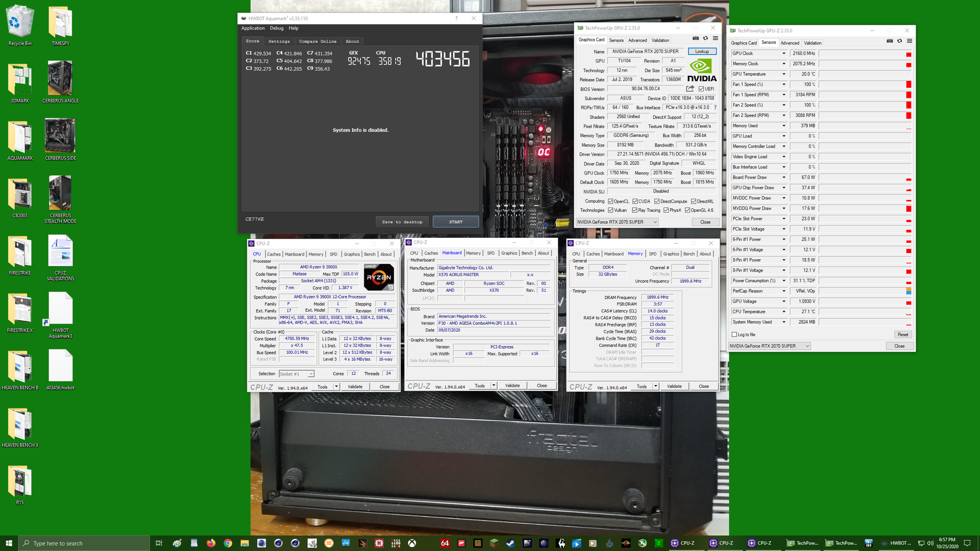The height and width of the screenshot is (551, 980).
Task: Open the Xbox app from the taskbar
Action: [412, 543]
